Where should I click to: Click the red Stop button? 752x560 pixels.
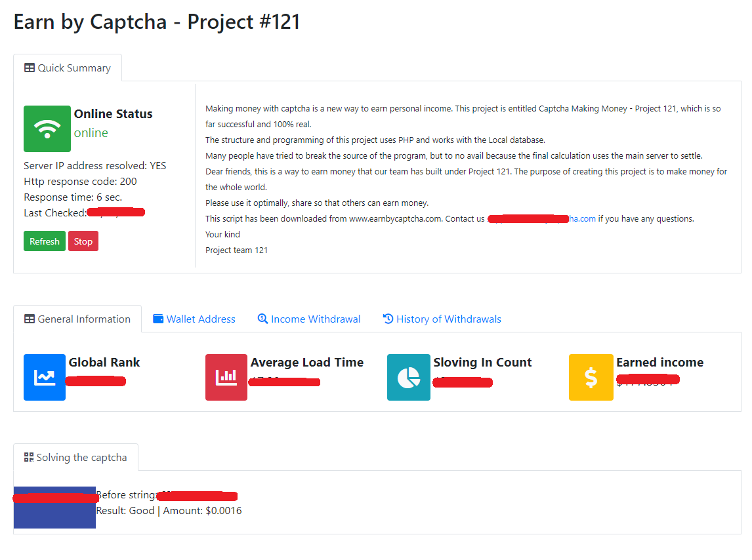[x=83, y=241]
